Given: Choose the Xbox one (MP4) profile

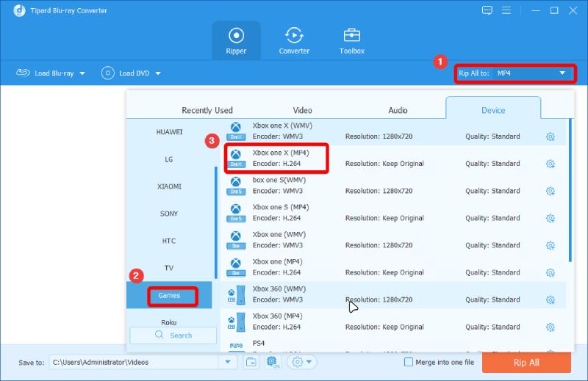Looking at the screenshot, I should click(393, 267).
